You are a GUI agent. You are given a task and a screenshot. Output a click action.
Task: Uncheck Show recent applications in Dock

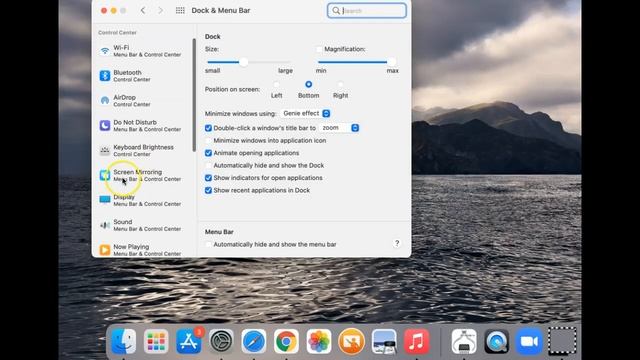(x=208, y=190)
